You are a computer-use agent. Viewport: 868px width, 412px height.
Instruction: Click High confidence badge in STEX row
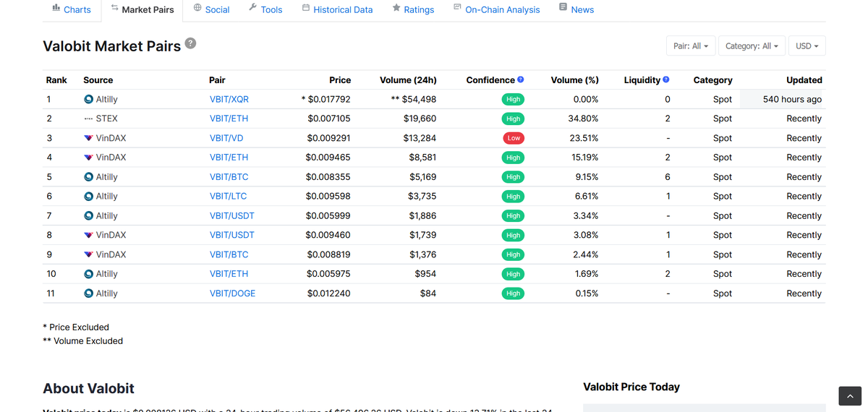click(514, 119)
